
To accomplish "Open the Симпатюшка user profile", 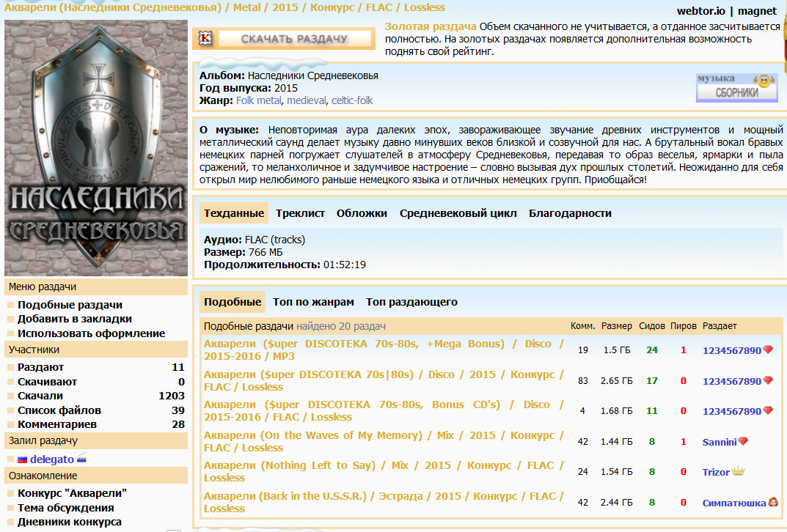I will point(733,503).
